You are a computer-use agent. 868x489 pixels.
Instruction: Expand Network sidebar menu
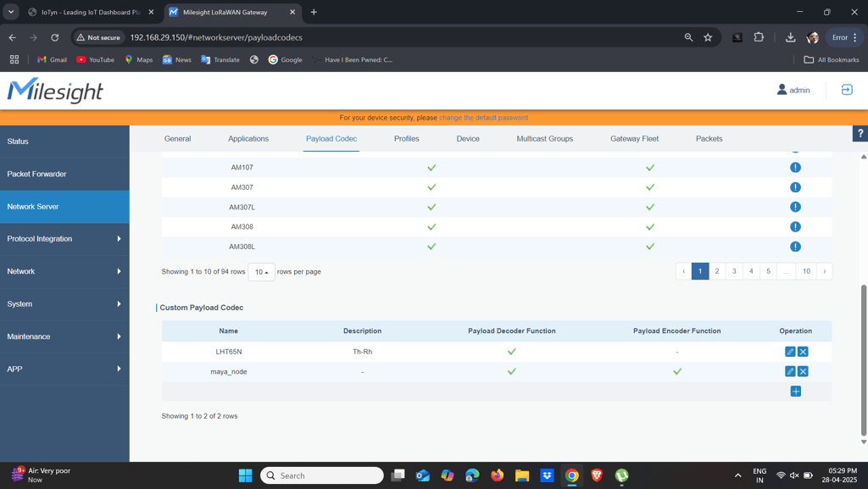(x=64, y=271)
